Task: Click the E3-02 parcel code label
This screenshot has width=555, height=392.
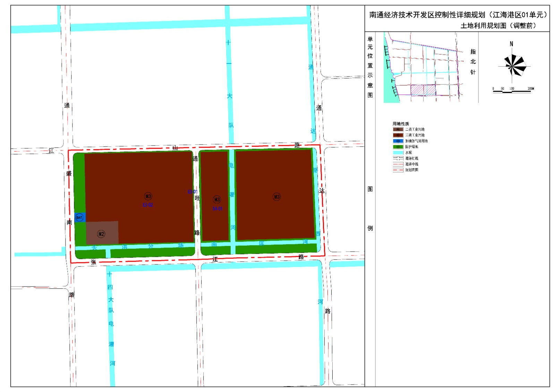Action: pos(148,205)
